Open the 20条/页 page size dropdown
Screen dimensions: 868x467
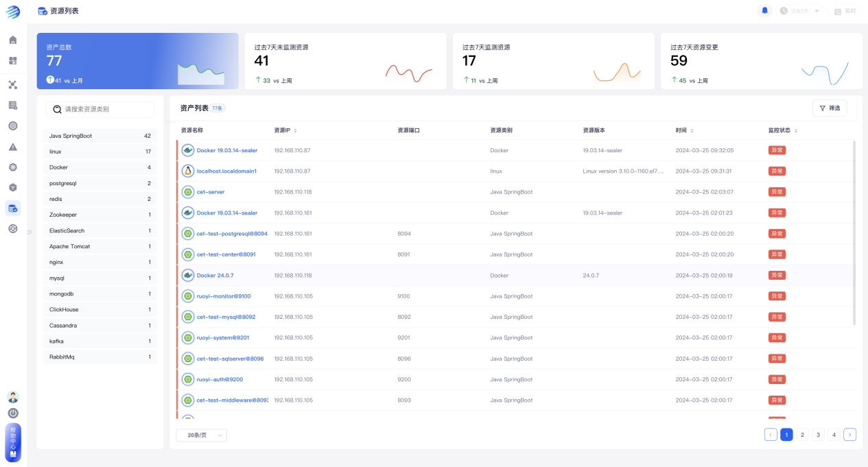point(201,435)
